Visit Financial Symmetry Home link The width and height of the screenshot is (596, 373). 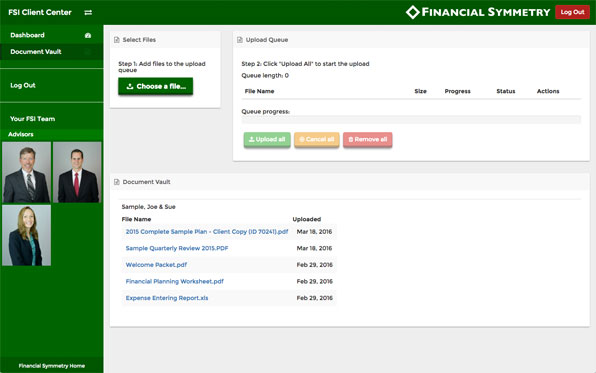[x=52, y=366]
